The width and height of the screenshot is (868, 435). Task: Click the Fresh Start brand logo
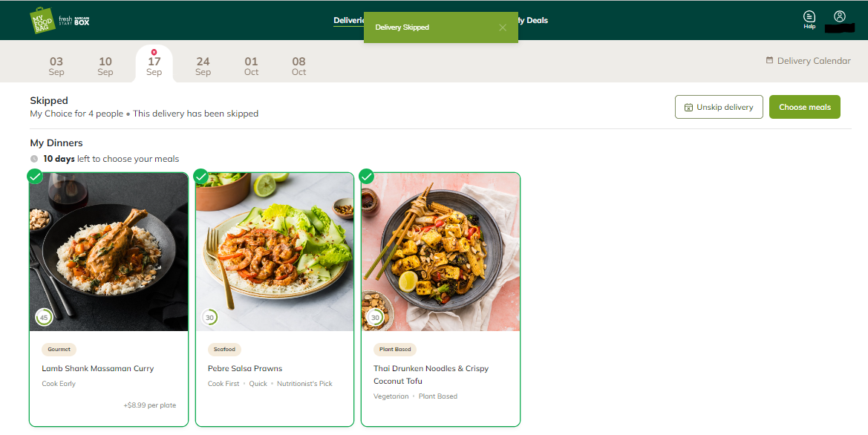65,21
